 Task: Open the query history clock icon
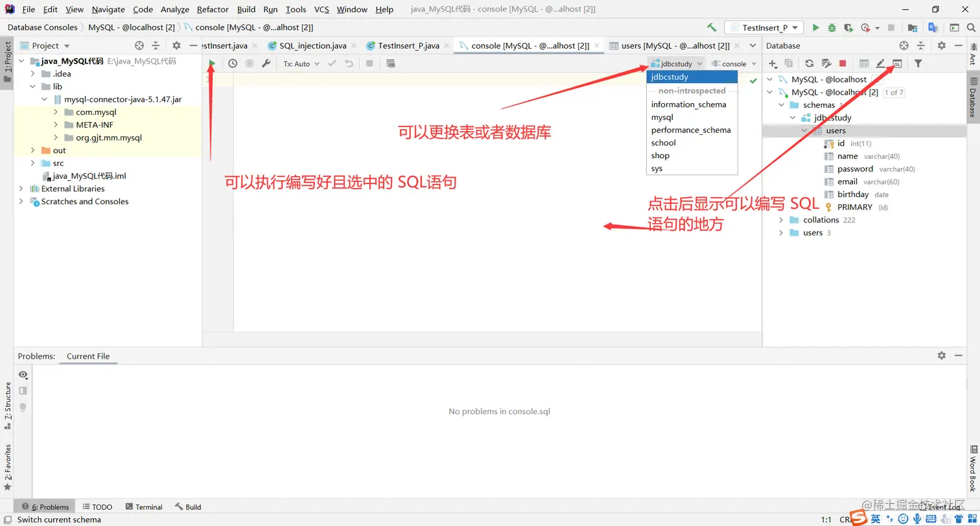[233, 64]
